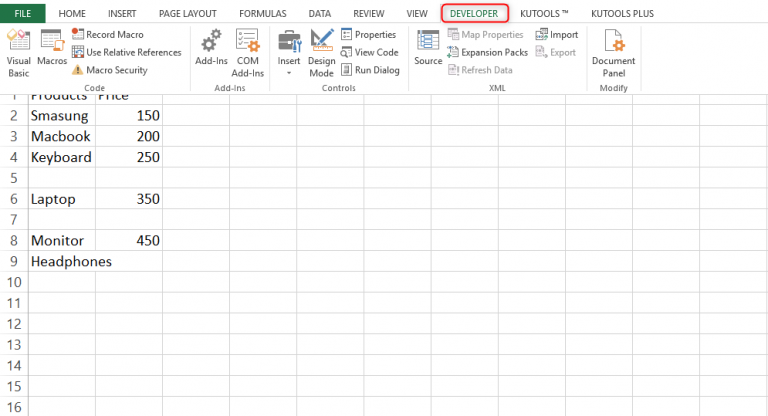Screen dimensions: 768x416
Task: Toggle Design Mode on
Action: click(322, 51)
